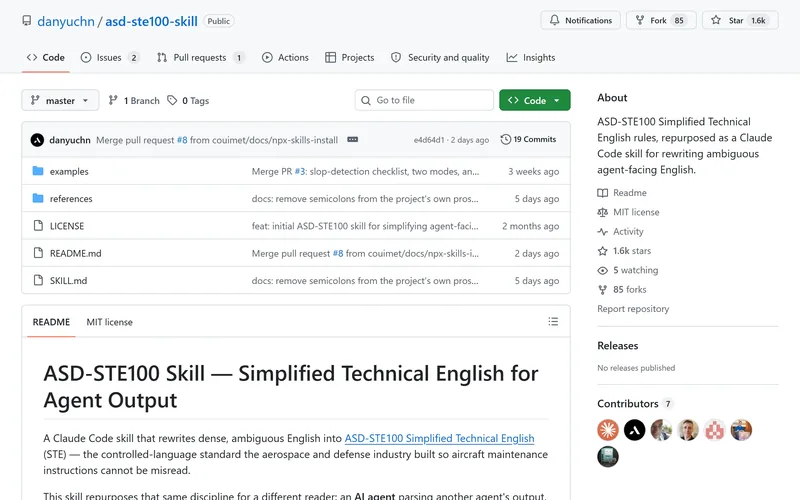Open the Releases heading link

coord(617,345)
